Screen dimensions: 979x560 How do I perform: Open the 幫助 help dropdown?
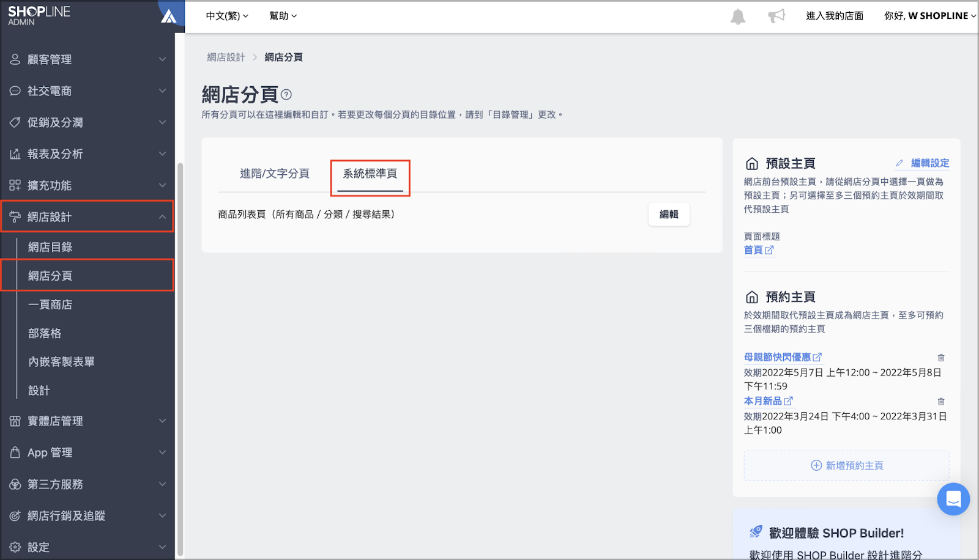(283, 16)
